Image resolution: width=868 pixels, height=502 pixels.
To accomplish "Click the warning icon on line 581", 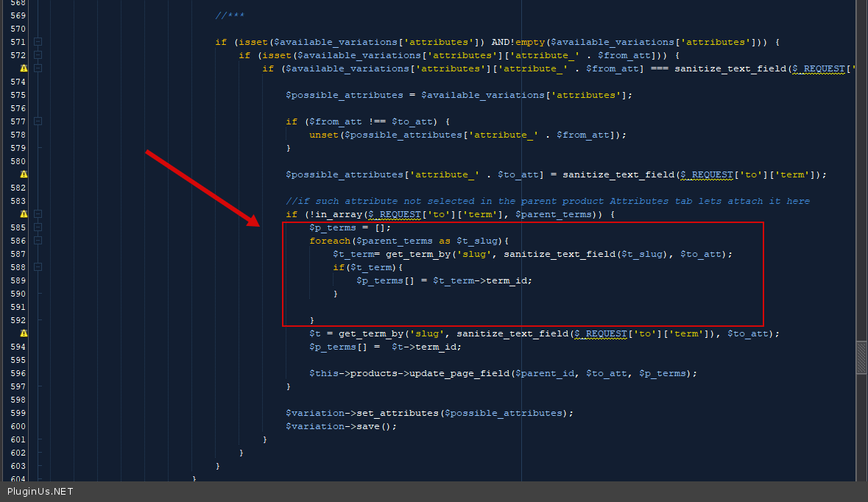I will [24, 174].
